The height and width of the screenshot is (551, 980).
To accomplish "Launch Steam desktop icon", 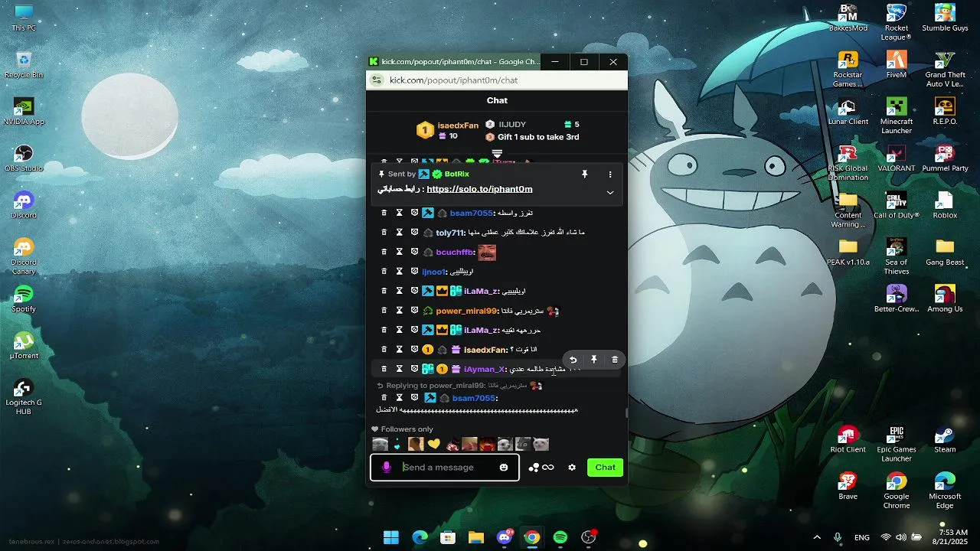I will 945,439.
